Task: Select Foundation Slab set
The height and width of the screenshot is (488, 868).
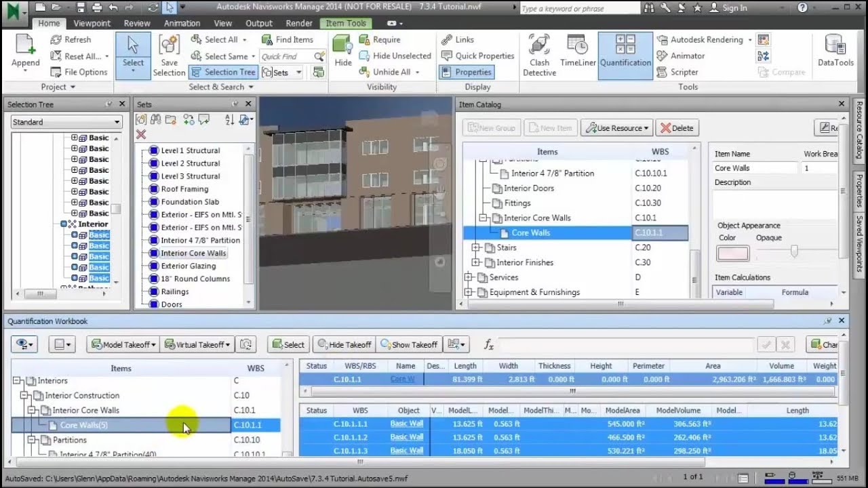Action: [x=190, y=202]
